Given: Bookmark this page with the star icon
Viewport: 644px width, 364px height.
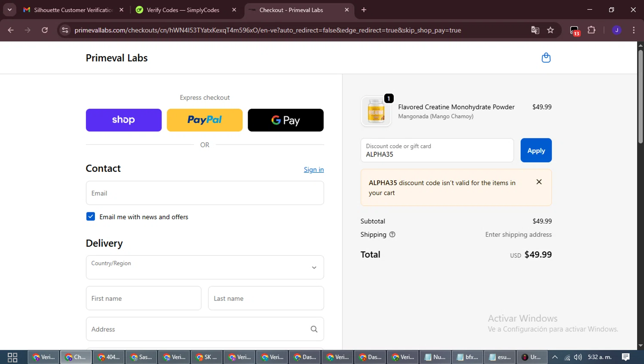Looking at the screenshot, I should click(550, 30).
